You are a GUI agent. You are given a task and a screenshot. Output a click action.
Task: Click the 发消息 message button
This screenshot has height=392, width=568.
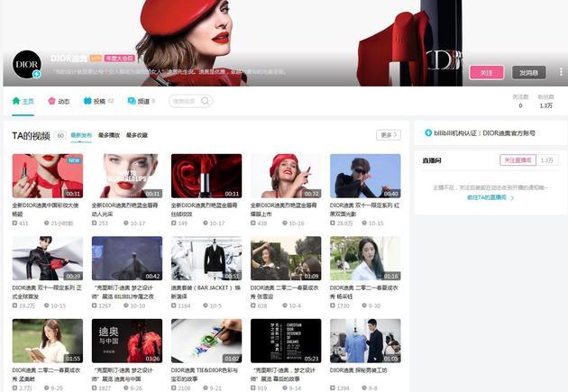coord(528,72)
